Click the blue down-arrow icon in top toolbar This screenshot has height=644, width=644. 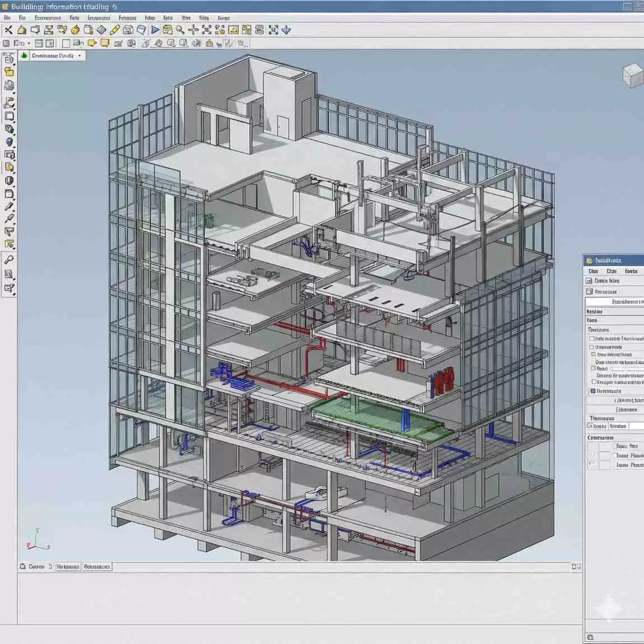tap(286, 30)
